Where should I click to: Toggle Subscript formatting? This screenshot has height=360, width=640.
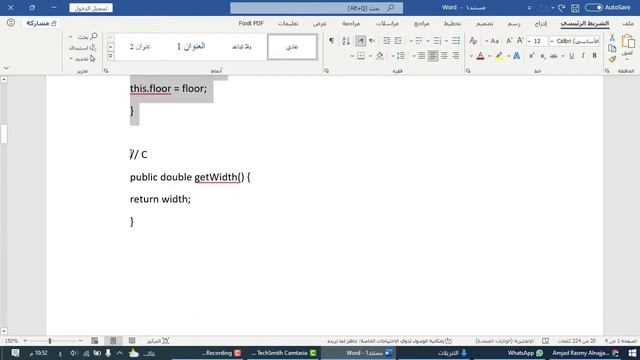pyautogui.click(x=542, y=56)
